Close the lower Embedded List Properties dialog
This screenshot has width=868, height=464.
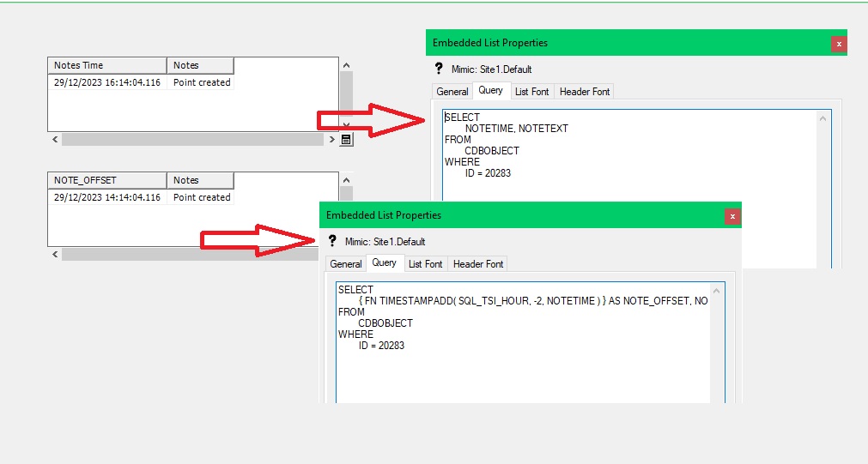(732, 216)
